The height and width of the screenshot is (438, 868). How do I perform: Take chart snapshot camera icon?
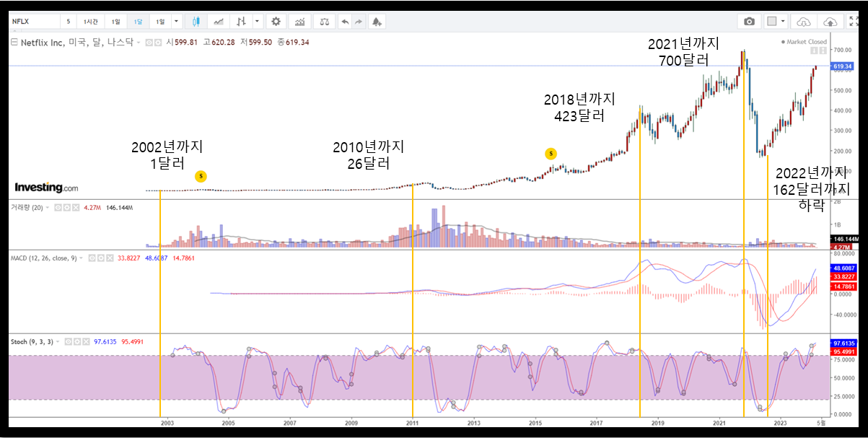coord(749,22)
